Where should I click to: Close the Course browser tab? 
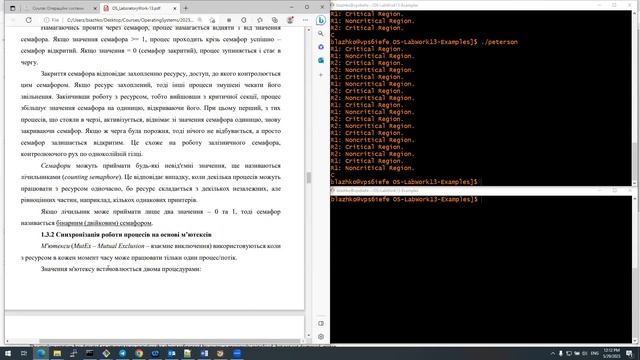(x=95, y=8)
